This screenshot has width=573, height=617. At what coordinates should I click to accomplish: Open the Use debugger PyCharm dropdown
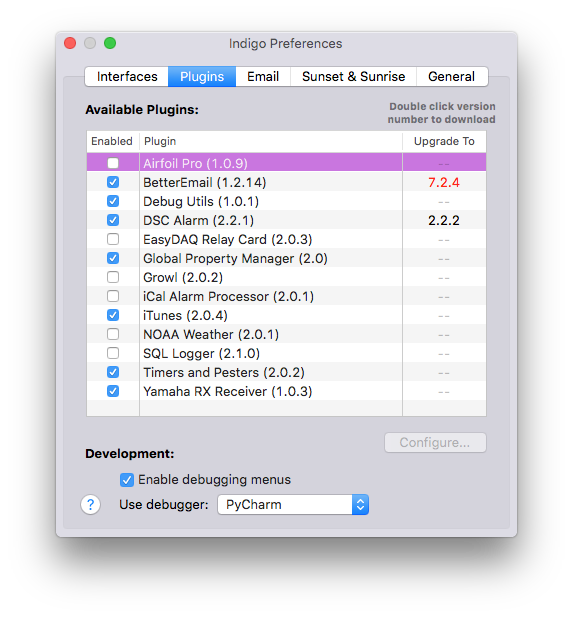[x=293, y=504]
